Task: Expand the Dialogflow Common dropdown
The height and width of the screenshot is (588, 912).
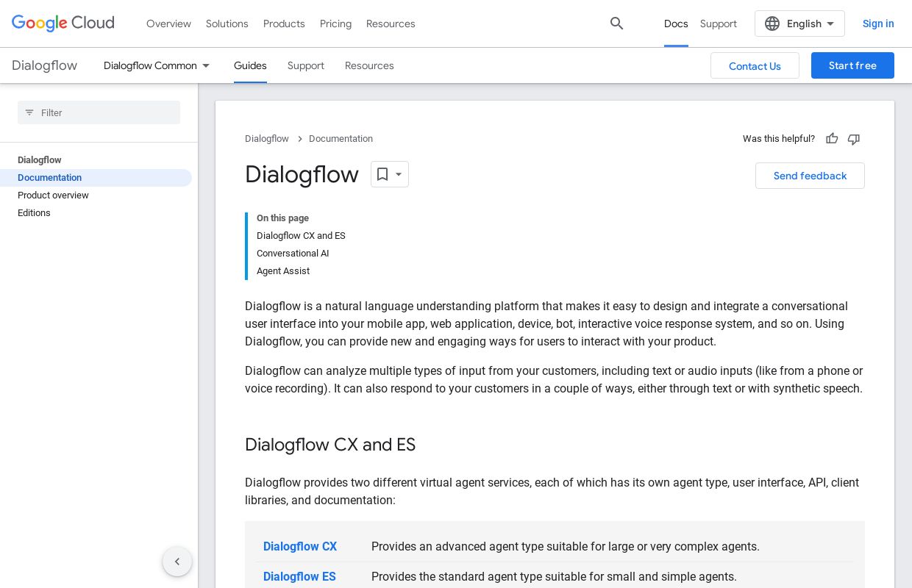Action: (x=157, y=65)
